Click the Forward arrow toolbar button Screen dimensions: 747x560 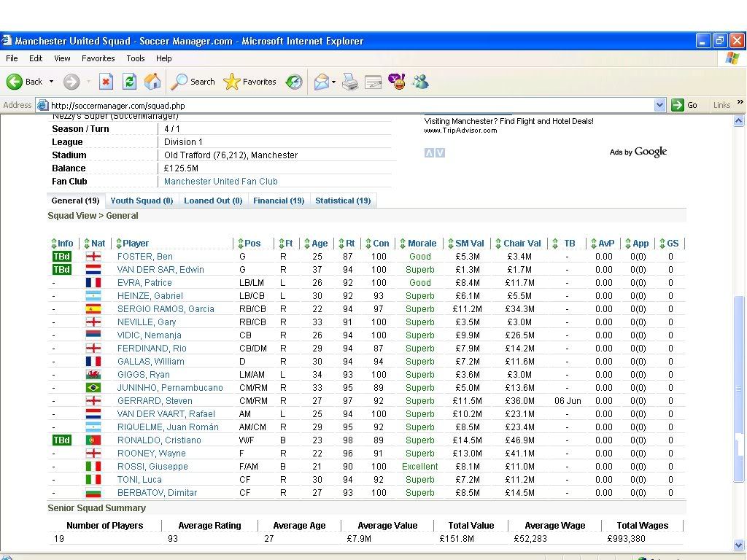coord(71,82)
